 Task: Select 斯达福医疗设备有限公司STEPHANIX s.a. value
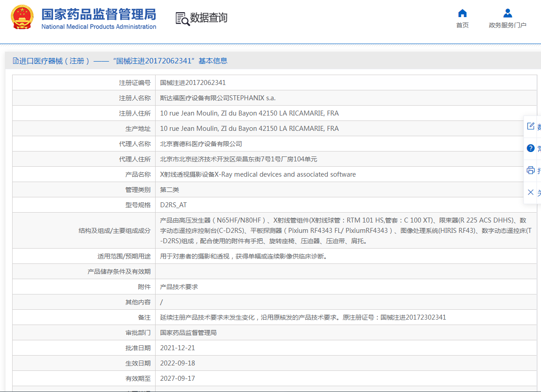(218, 98)
